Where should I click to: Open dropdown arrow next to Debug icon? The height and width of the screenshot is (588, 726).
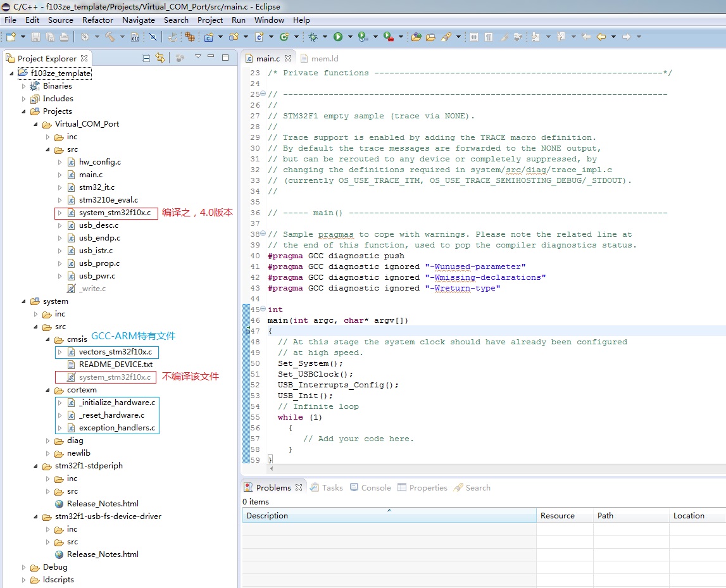[x=325, y=37]
